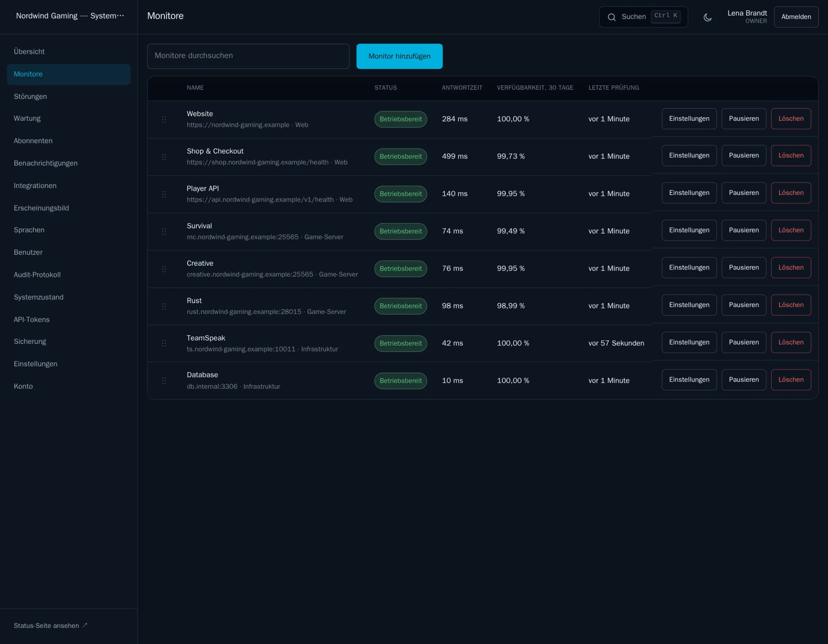Go to Benutzer page
Image resolution: width=828 pixels, height=644 pixels.
click(69, 252)
